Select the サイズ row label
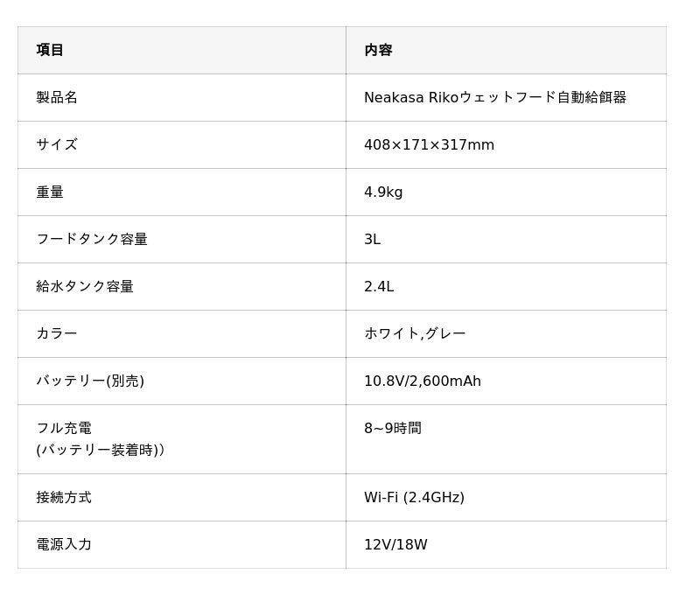Image resolution: width=700 pixels, height=595 pixels. [x=57, y=144]
